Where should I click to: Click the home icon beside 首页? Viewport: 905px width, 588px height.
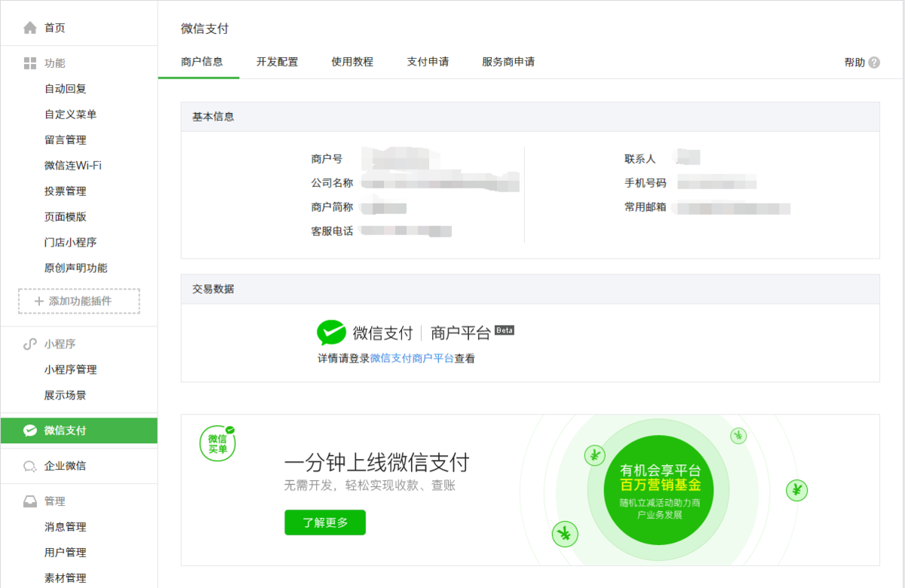[30, 28]
